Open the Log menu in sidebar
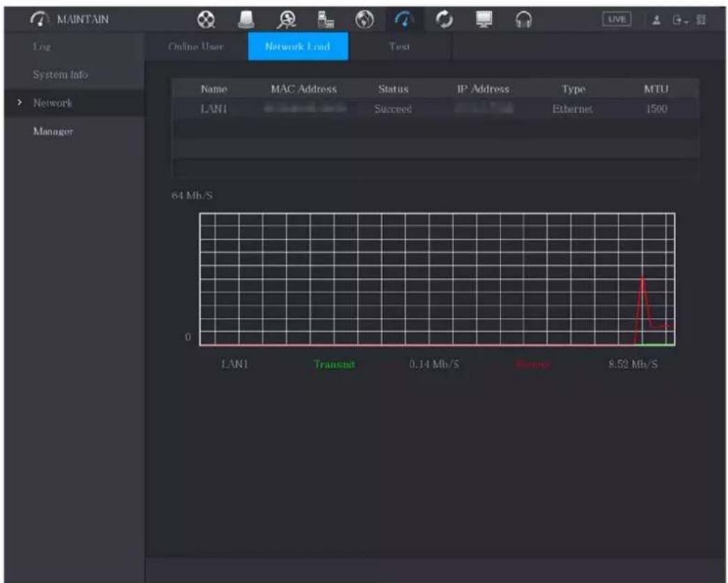The height and width of the screenshot is (583, 728). (42, 47)
